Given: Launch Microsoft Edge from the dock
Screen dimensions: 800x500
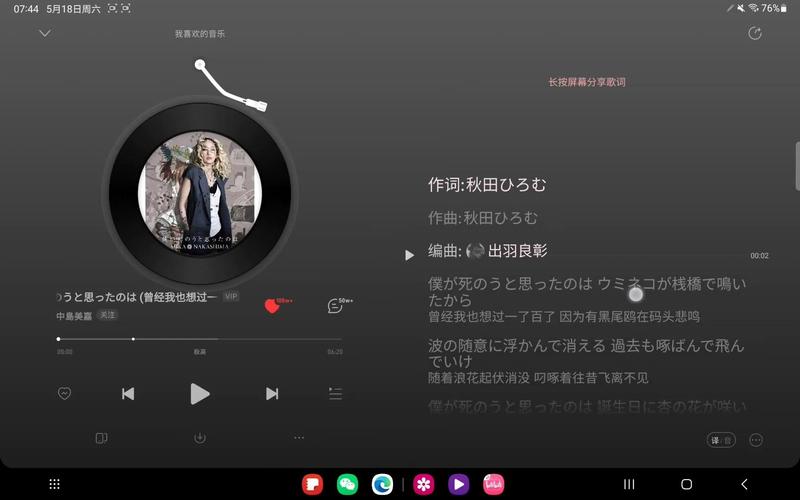Looking at the screenshot, I should 383,484.
